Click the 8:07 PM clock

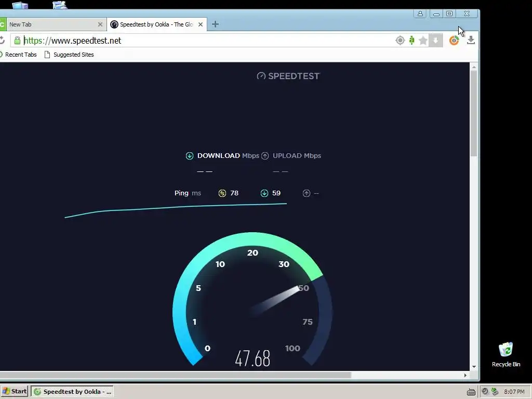click(x=514, y=392)
